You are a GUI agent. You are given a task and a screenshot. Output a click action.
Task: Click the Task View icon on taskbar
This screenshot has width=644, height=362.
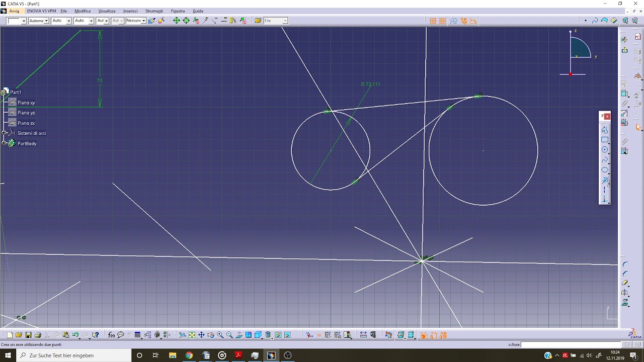155,355
